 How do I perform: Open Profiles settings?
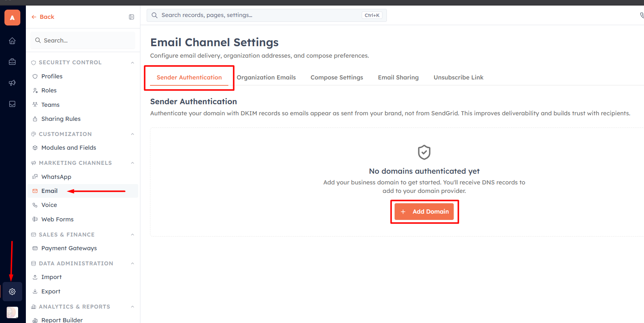pyautogui.click(x=83, y=76)
